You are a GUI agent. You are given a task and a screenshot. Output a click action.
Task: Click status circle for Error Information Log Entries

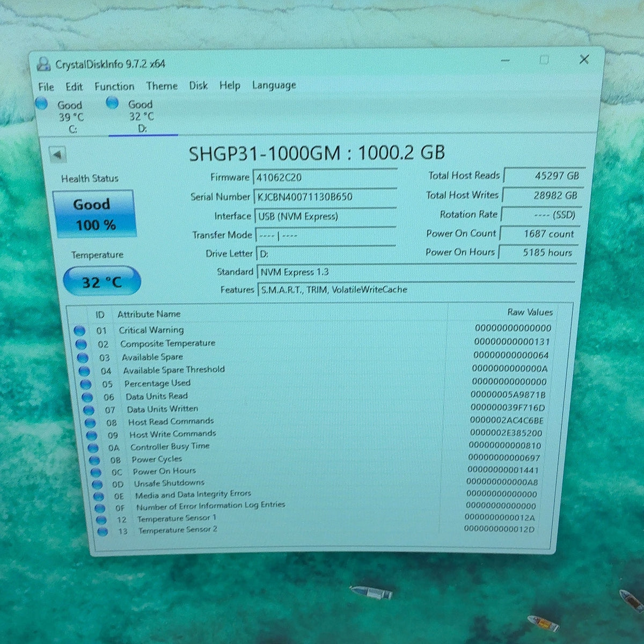[x=100, y=508]
